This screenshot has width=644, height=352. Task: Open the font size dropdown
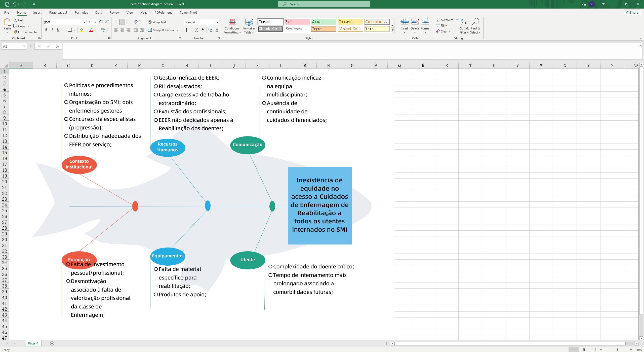[96, 22]
